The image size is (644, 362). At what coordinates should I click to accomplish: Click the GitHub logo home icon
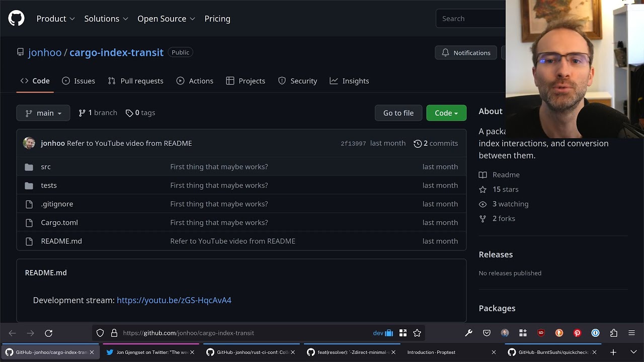(16, 19)
